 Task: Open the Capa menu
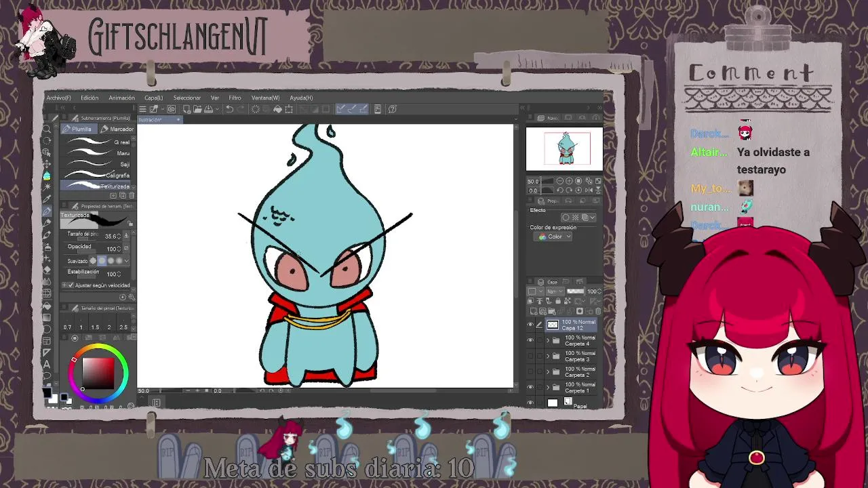[x=153, y=98]
